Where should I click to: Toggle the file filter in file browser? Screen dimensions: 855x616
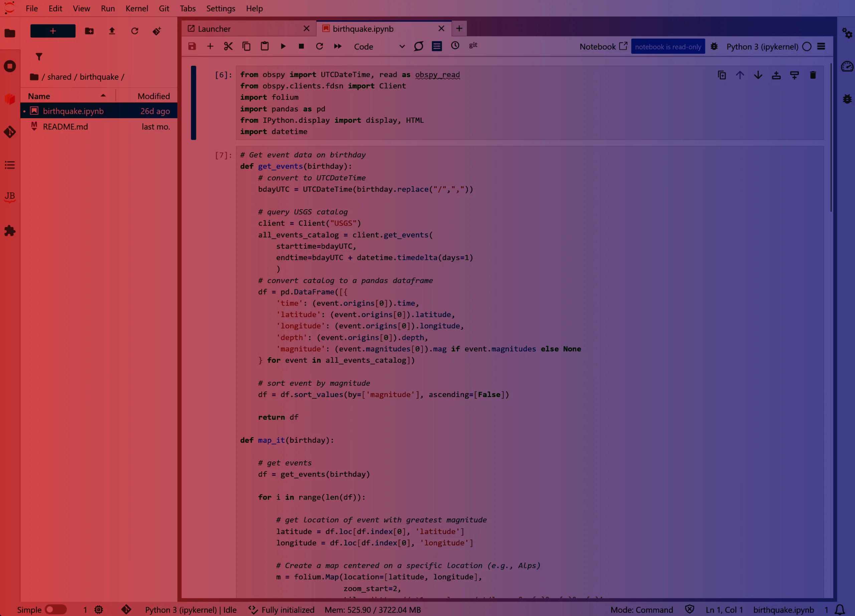click(x=39, y=57)
